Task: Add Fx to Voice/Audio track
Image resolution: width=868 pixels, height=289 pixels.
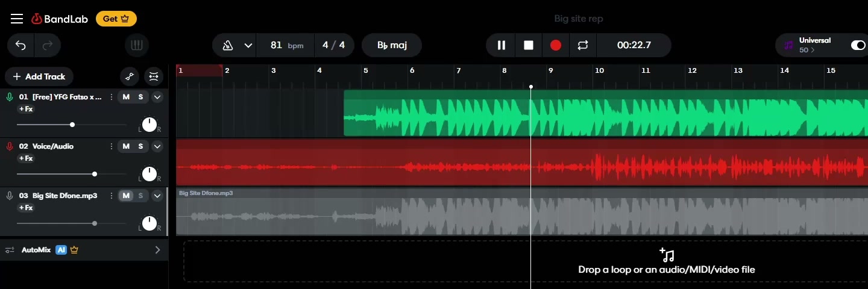Action: [26, 158]
